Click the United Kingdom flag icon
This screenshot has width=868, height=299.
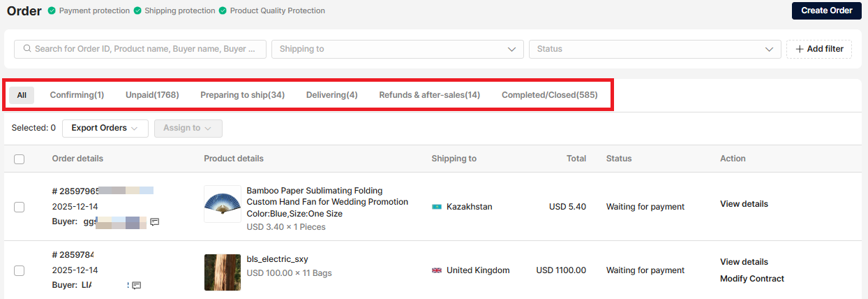pos(437,270)
